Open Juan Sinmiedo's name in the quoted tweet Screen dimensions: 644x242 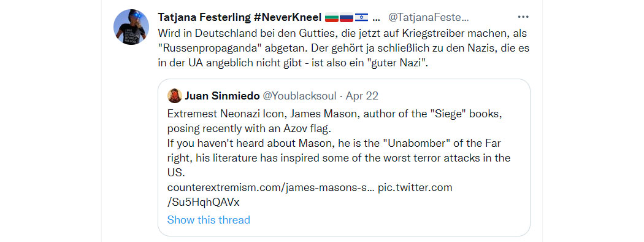click(222, 96)
